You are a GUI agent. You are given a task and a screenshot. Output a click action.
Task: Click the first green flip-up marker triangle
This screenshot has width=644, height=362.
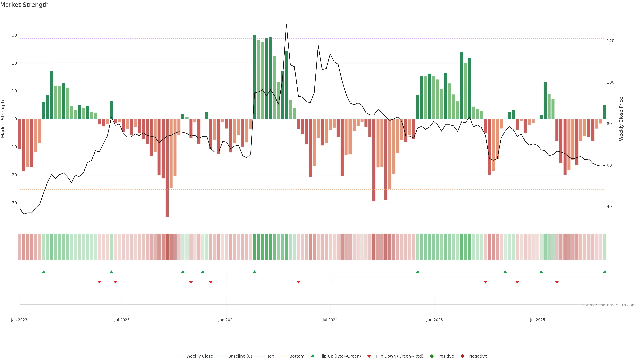pyautogui.click(x=44, y=272)
